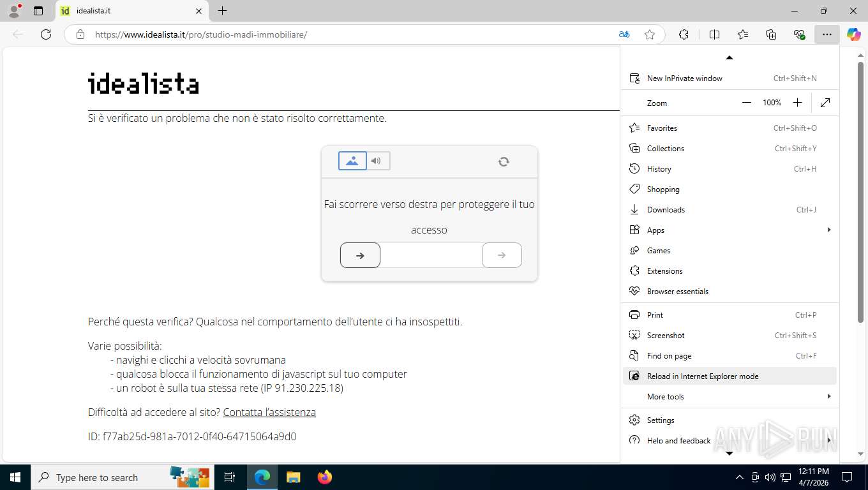This screenshot has height=490, width=868.
Task: Open Favorites menu item
Action: click(x=729, y=128)
